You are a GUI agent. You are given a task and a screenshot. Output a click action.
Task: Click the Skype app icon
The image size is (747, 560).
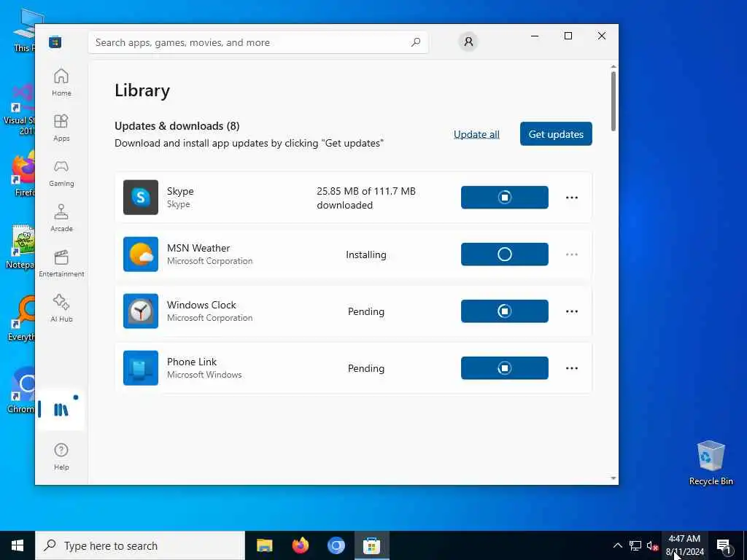[x=141, y=197]
